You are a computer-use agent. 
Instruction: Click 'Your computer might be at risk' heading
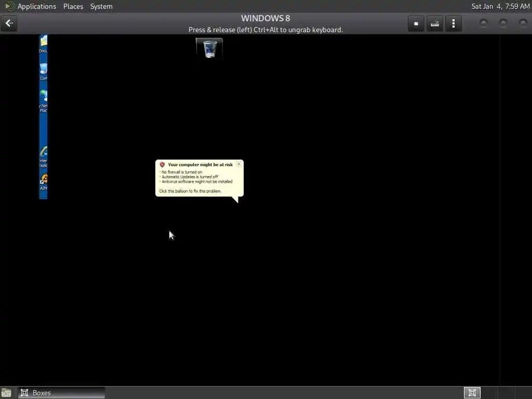(200, 165)
